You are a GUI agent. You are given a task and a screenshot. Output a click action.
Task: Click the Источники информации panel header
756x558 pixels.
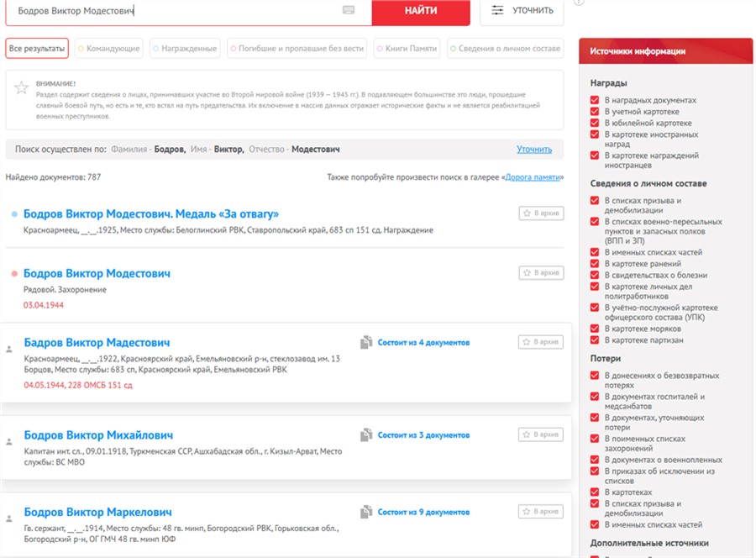point(666,51)
